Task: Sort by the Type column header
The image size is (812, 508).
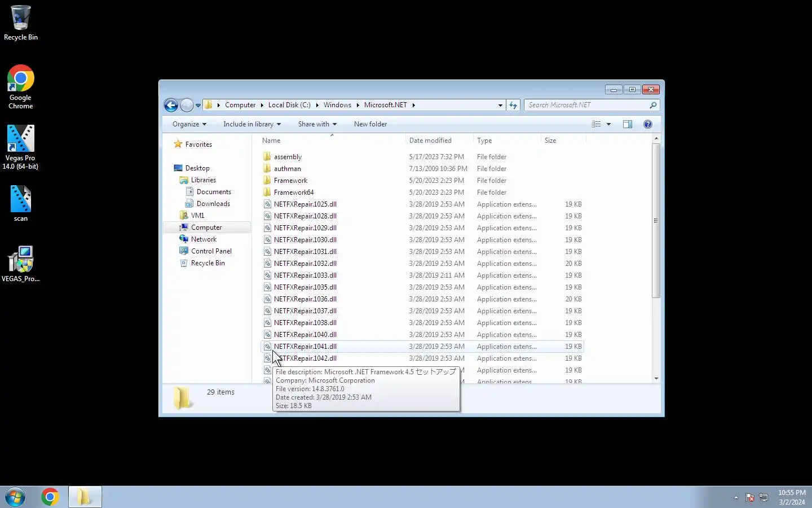Action: pyautogui.click(x=507, y=141)
